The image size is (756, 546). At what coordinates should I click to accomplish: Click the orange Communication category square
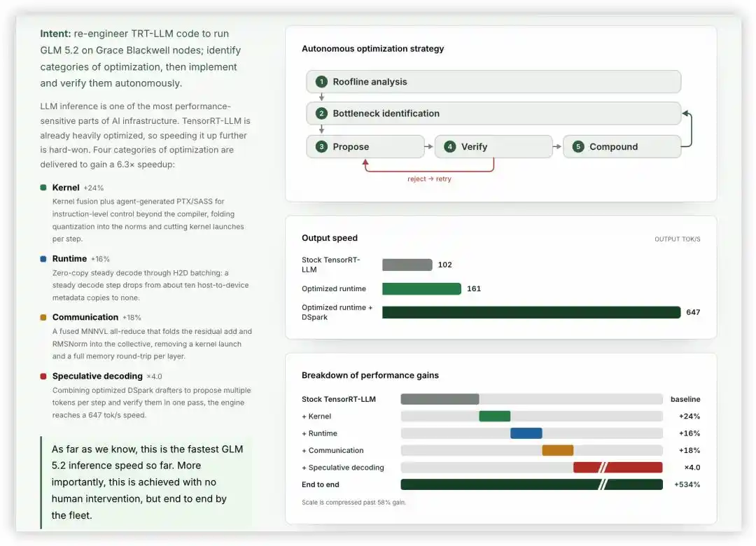coord(43,317)
